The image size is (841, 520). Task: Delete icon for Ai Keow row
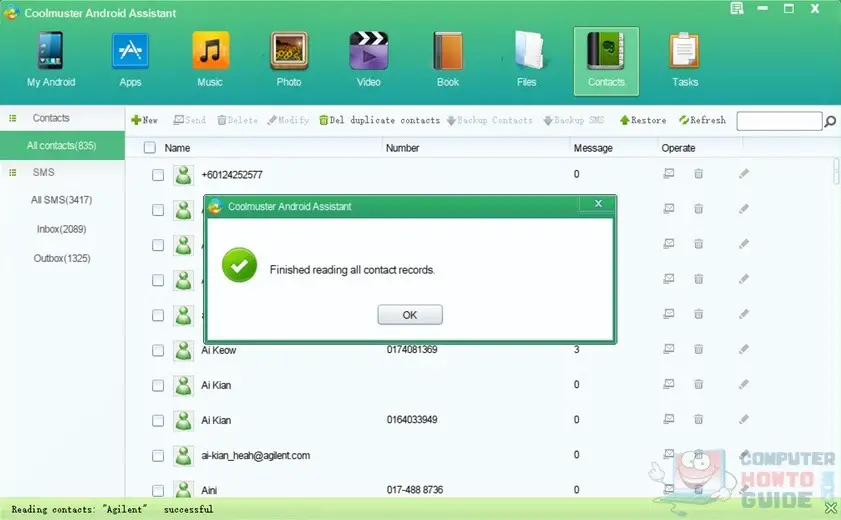tap(698, 349)
